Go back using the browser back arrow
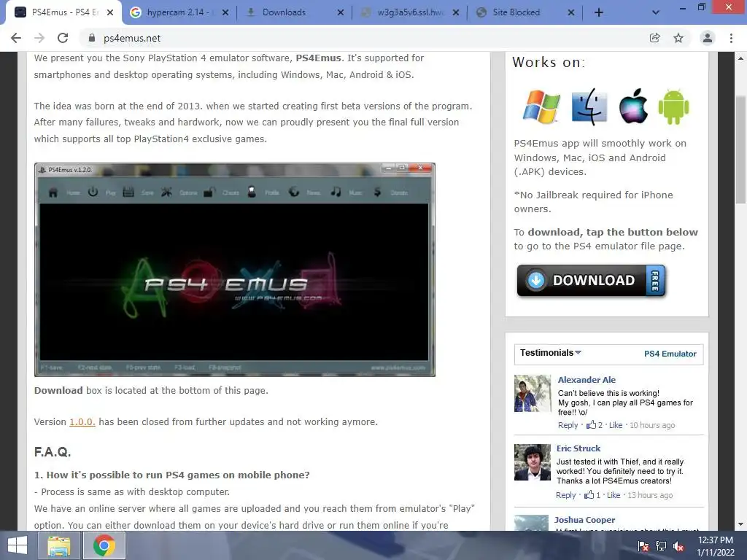747x560 pixels. (x=16, y=38)
